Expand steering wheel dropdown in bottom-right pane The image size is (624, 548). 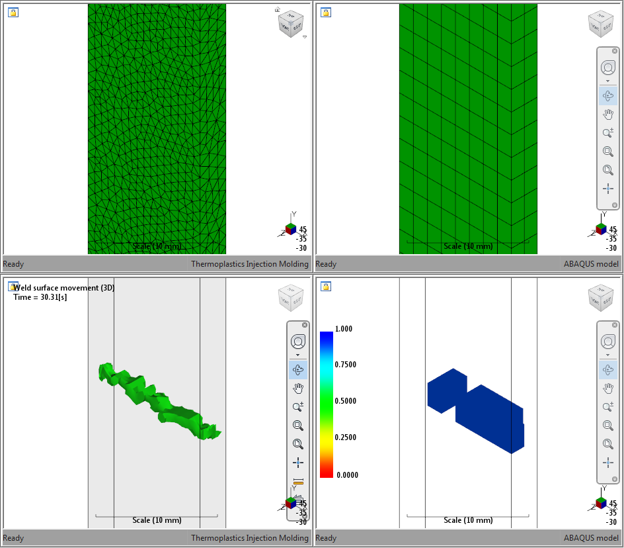(608, 355)
